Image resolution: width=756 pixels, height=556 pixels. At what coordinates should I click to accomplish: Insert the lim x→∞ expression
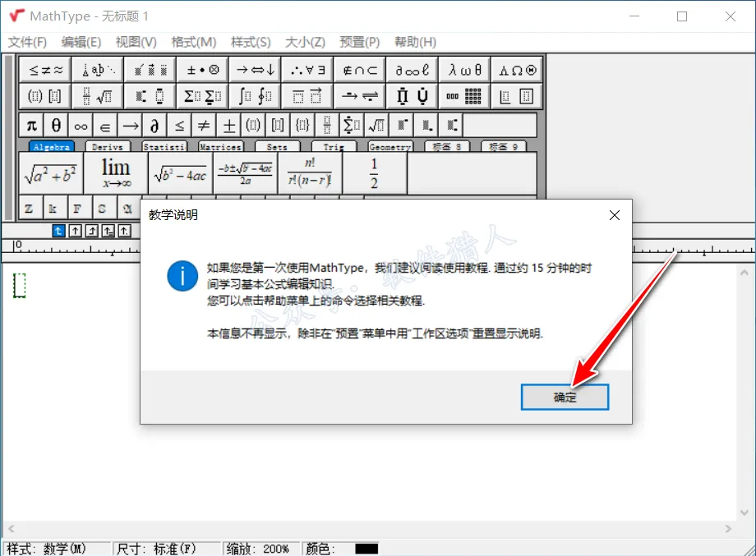116,173
